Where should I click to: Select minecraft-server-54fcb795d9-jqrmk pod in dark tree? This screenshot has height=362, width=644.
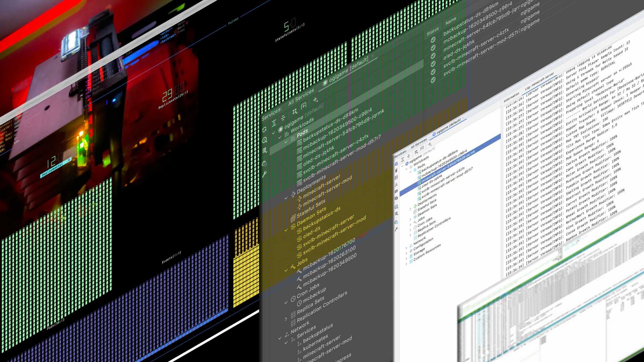tap(343, 134)
